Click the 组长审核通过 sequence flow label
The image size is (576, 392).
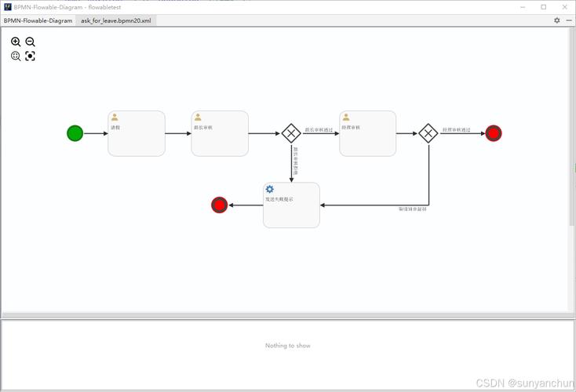coord(319,129)
